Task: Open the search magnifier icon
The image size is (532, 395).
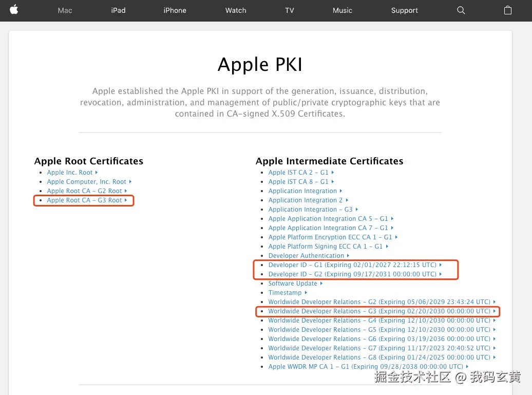Action: click(x=461, y=10)
